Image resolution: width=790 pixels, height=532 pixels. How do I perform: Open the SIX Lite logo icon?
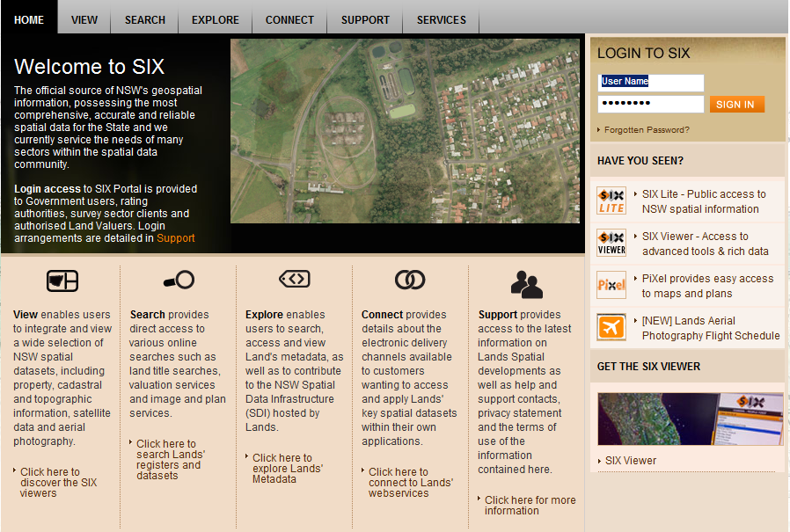(x=611, y=200)
